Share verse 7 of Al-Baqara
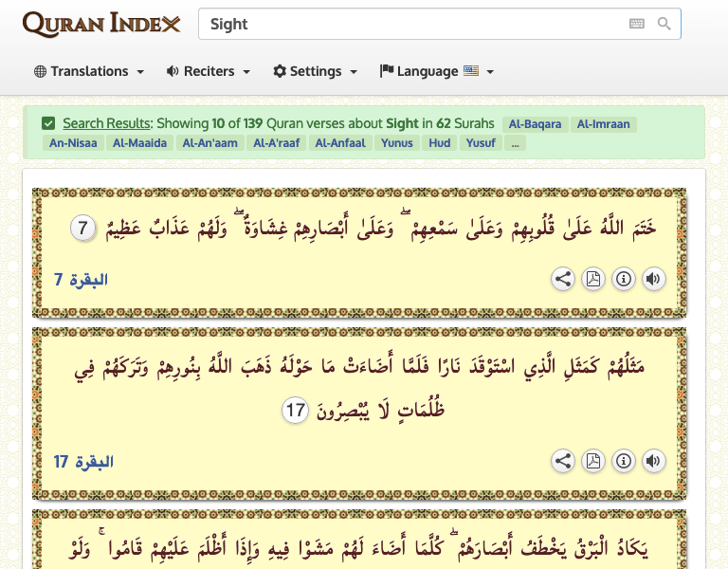Viewport: 728px width, 569px height. (563, 279)
